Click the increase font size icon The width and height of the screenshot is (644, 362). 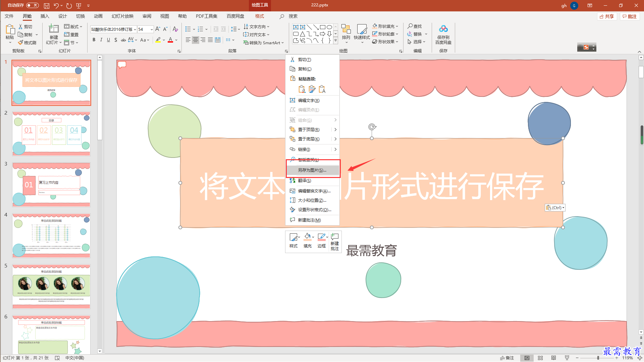click(158, 29)
